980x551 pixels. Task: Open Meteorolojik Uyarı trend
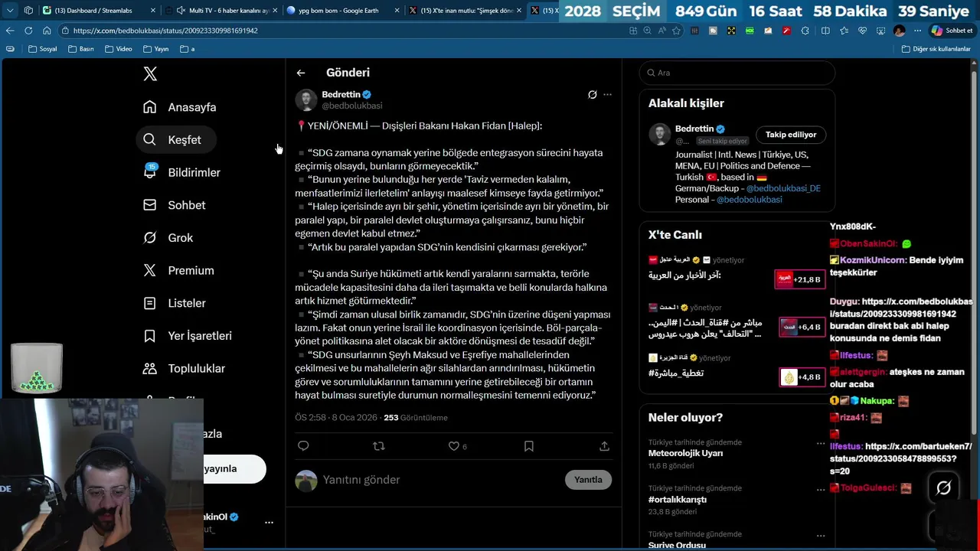click(x=685, y=453)
